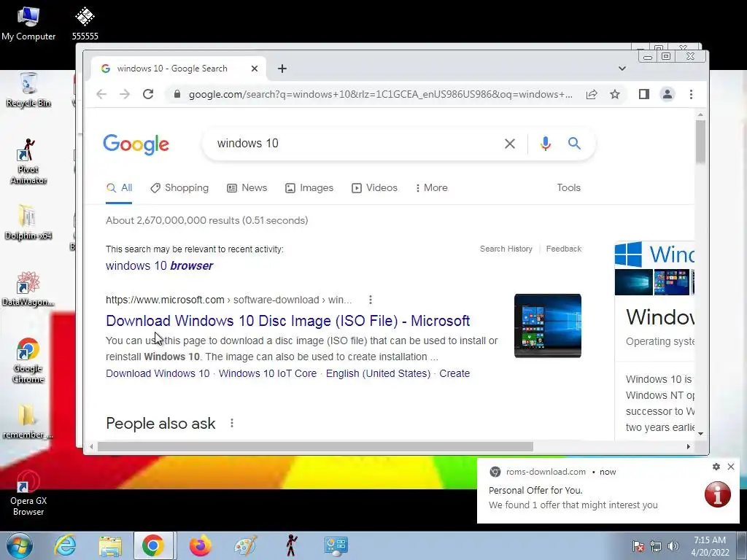Share this page via the share icon
This screenshot has width=747, height=560.
point(592,94)
